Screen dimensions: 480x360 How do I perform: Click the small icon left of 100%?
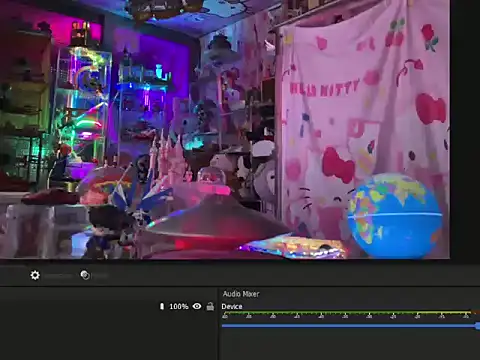[162, 306]
